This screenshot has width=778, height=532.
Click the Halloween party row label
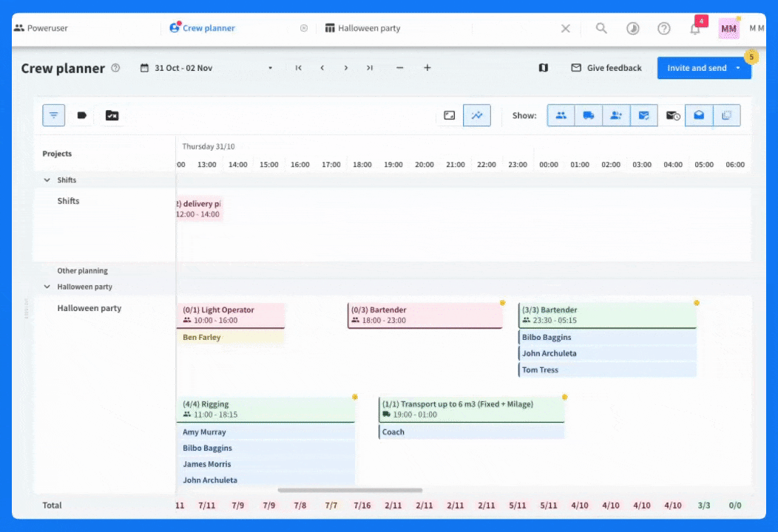(89, 308)
